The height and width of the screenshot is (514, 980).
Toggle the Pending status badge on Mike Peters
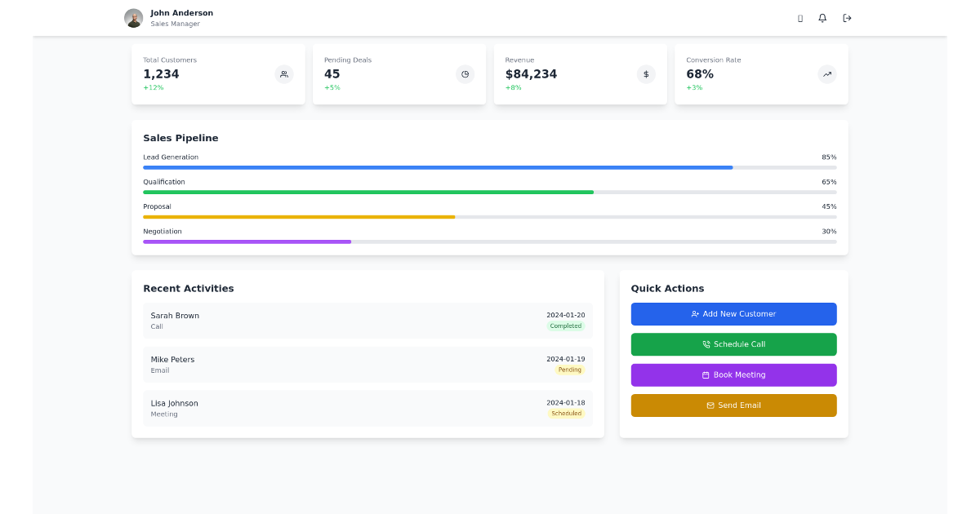[x=570, y=370]
